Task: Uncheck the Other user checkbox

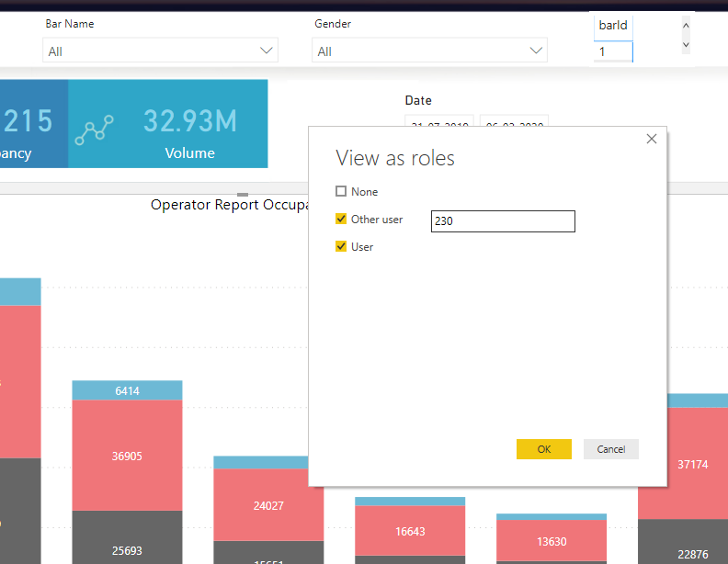Action: pyautogui.click(x=341, y=219)
